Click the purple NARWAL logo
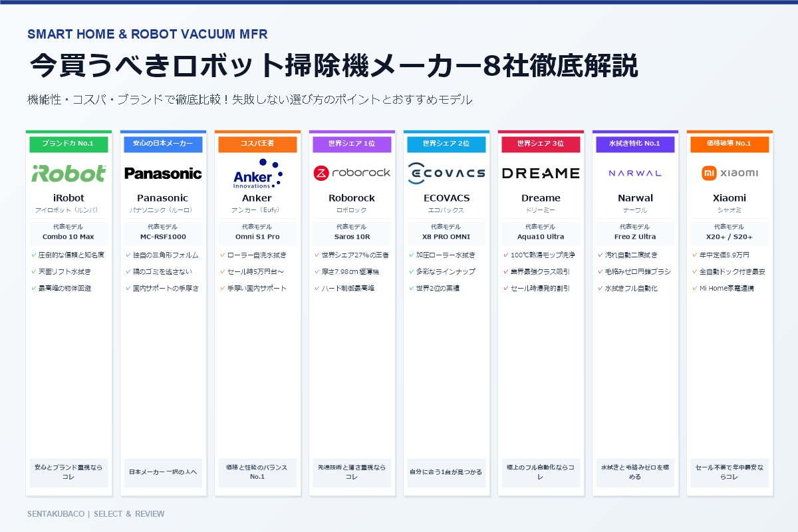The width and height of the screenshot is (798, 532). pos(635,174)
